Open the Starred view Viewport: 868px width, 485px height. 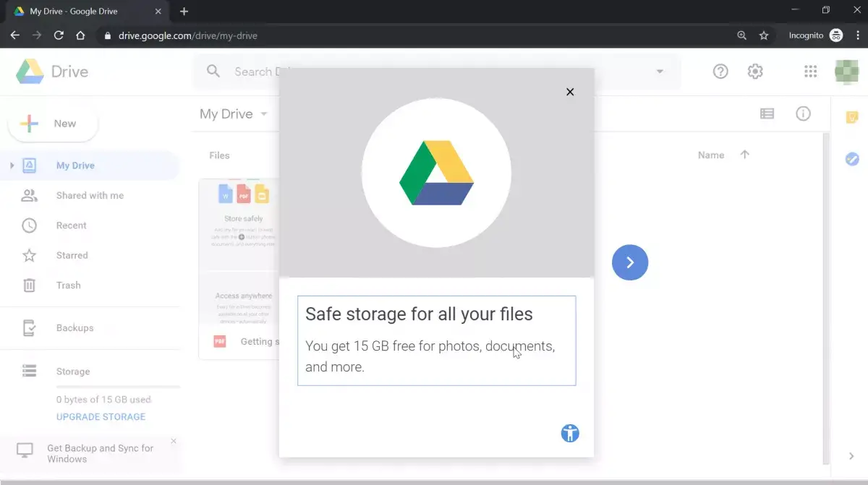[72, 255]
